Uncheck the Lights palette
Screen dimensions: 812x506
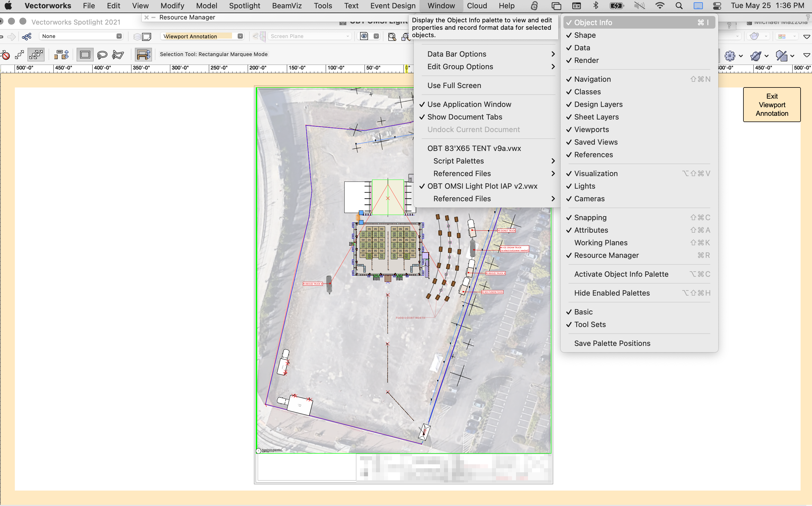[584, 186]
